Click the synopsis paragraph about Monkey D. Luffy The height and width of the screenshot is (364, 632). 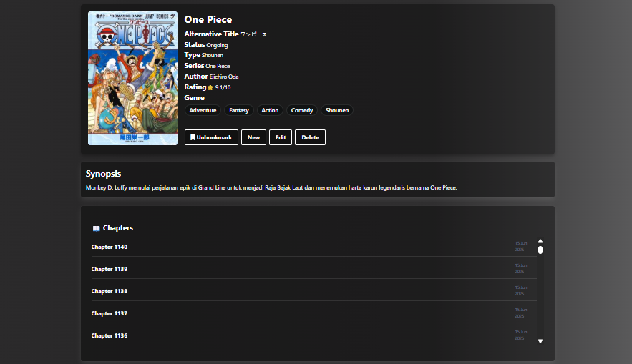pyautogui.click(x=271, y=187)
